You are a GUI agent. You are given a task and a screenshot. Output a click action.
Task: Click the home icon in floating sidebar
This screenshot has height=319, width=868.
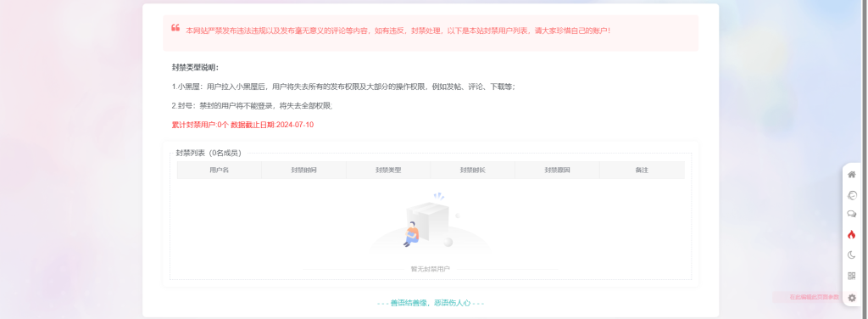coord(851,175)
